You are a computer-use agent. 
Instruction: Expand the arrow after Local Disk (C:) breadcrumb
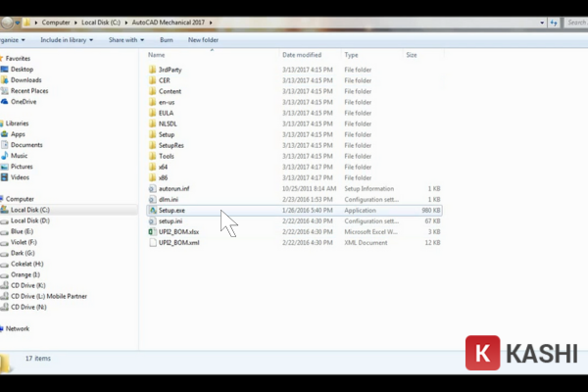(x=126, y=23)
